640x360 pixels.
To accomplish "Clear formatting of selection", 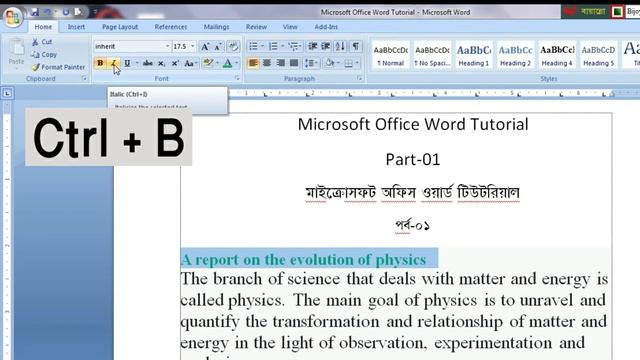I will tap(233, 46).
